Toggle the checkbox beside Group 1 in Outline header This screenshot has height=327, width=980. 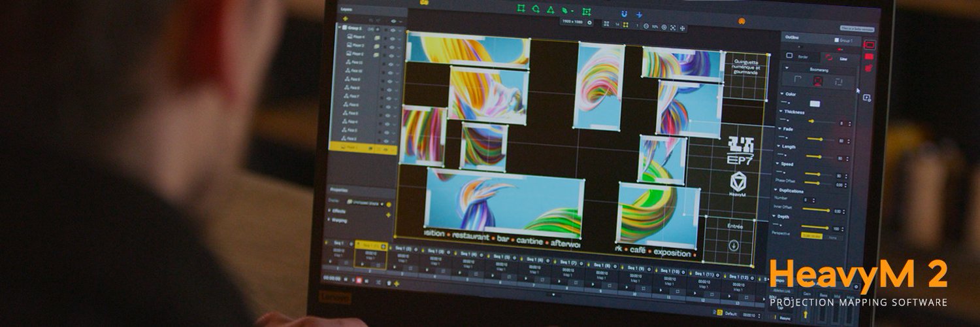[x=837, y=40]
